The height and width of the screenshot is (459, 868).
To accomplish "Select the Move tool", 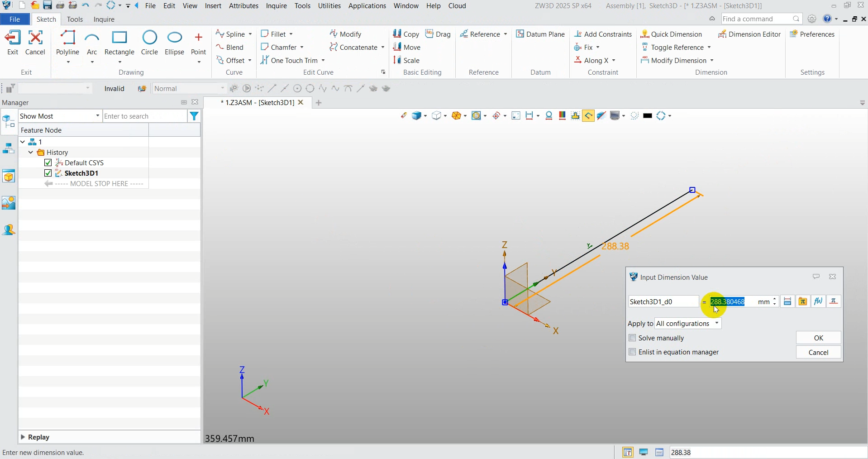I will (407, 47).
